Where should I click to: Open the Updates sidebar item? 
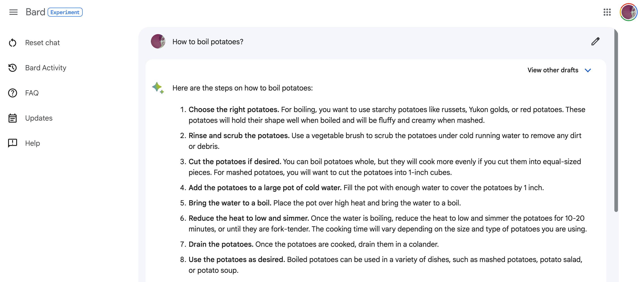(x=39, y=118)
